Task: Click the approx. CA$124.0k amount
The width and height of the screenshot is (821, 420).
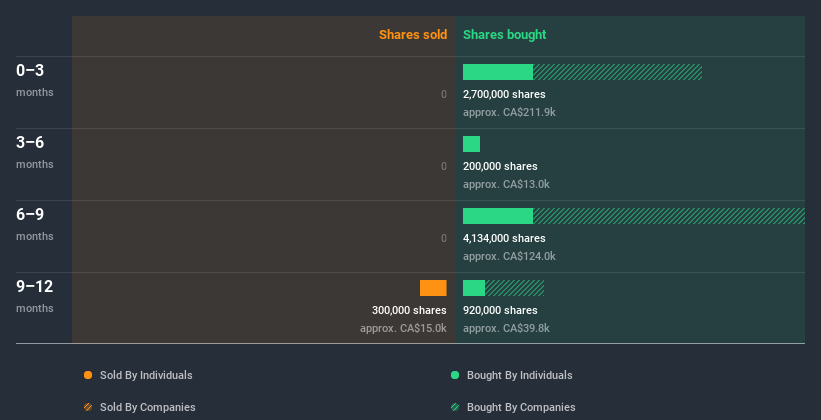Action: pos(509,257)
